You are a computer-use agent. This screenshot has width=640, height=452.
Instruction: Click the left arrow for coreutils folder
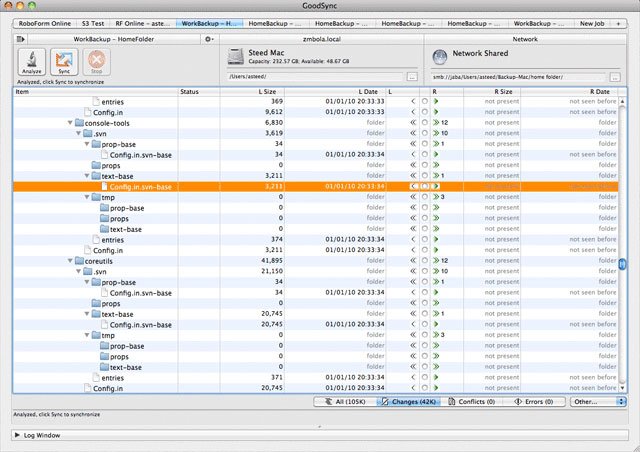(x=413, y=261)
